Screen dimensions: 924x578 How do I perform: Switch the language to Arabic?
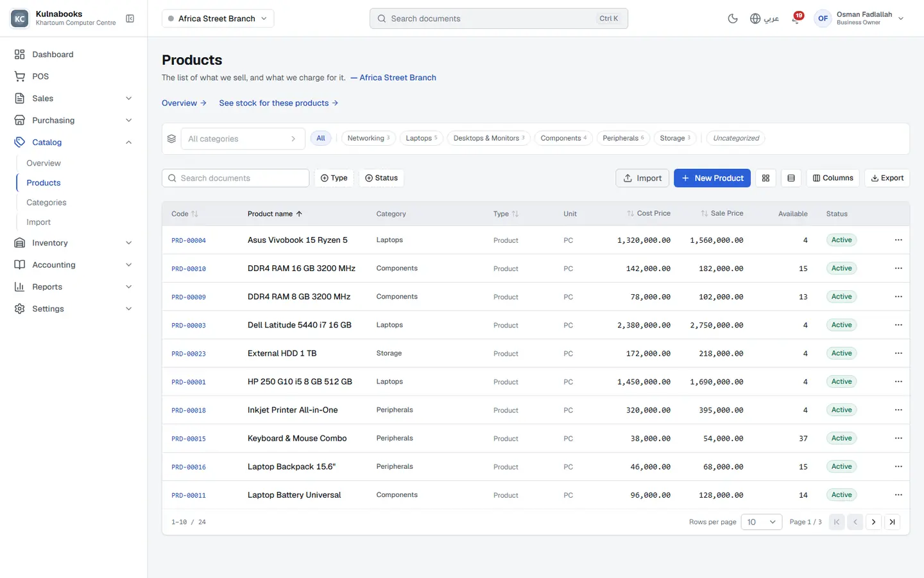764,19
